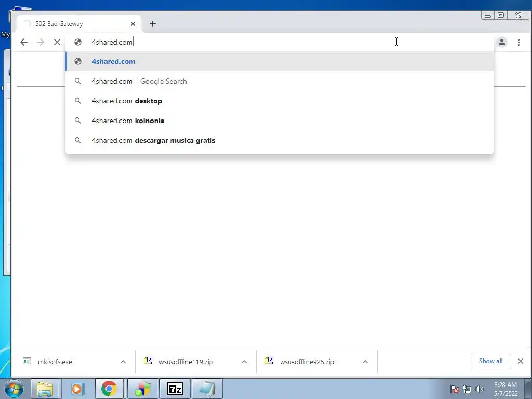The width and height of the screenshot is (532, 399).
Task: Choose the 4shared.com URL suggestion
Action: pos(280,61)
